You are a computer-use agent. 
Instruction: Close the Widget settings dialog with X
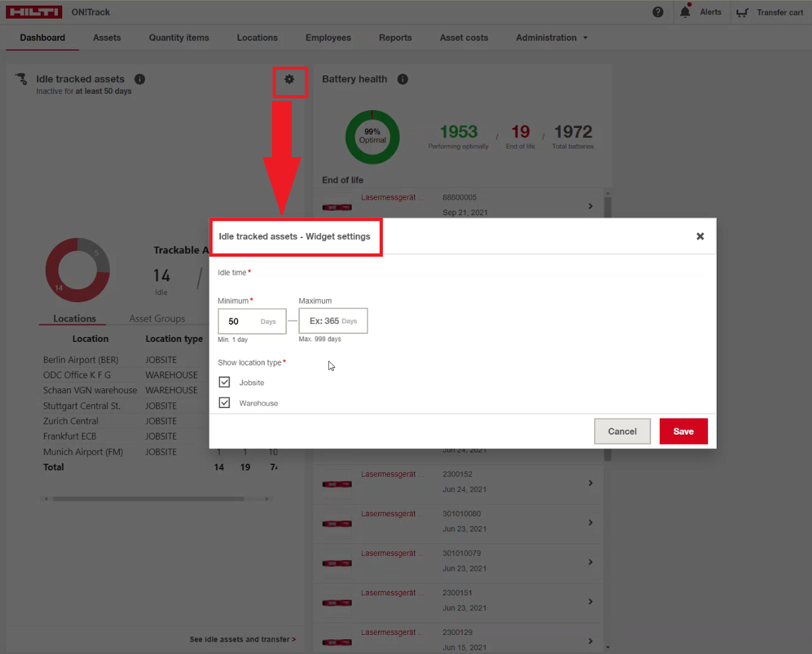[700, 236]
